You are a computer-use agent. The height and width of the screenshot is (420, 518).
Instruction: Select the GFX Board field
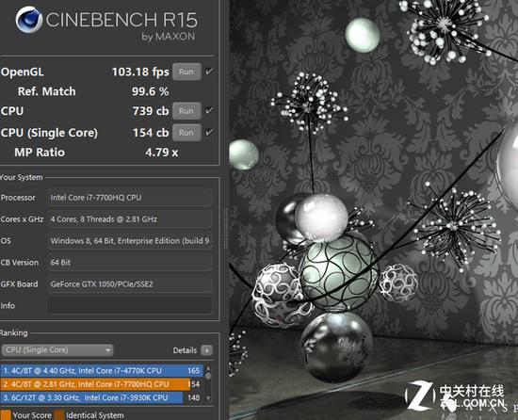[x=130, y=284]
